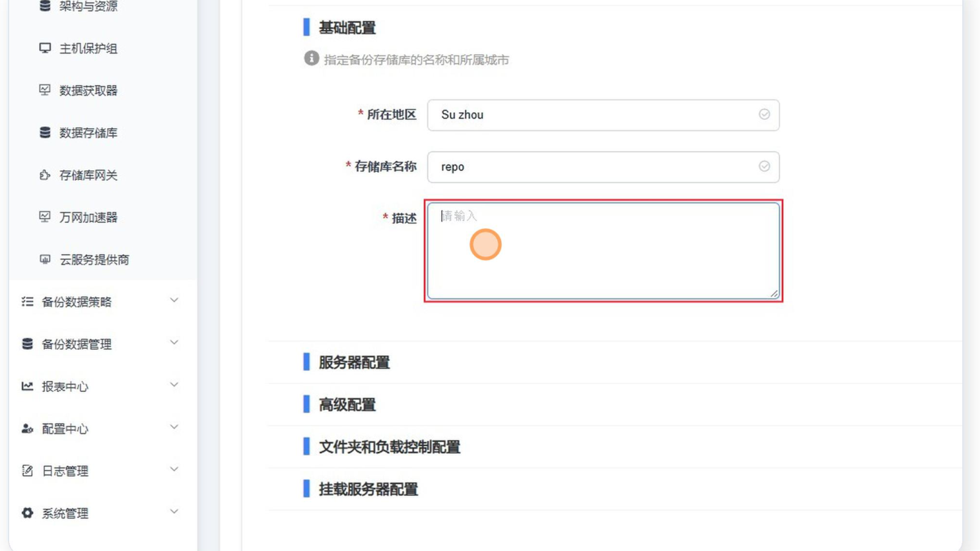Click the info icon beside 指定备份存储库的名称和所属城市

pyautogui.click(x=311, y=59)
